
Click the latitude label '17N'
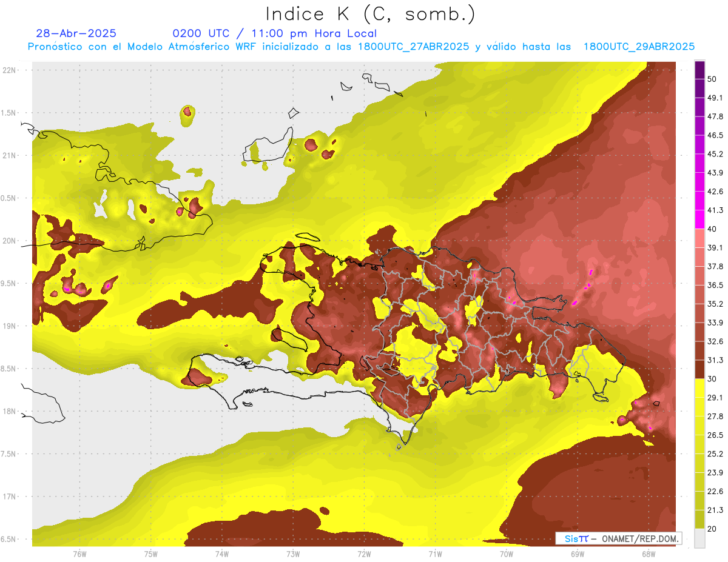coord(9,497)
